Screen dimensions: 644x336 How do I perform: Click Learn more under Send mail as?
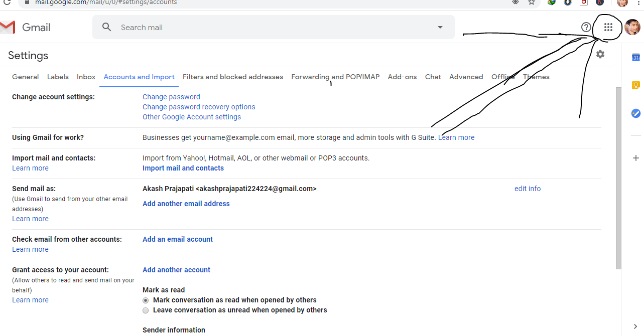point(30,219)
